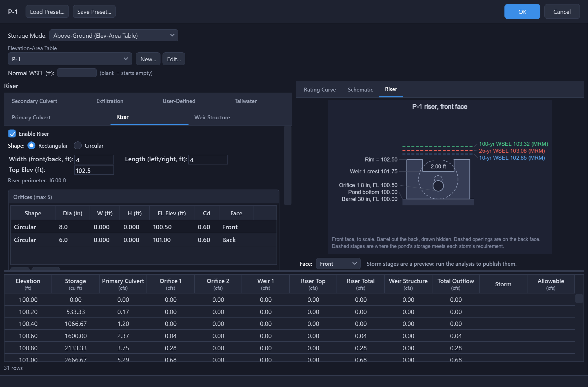Click the Total Outflow column header
Viewport: 588px width, 387px height.
coord(456,284)
